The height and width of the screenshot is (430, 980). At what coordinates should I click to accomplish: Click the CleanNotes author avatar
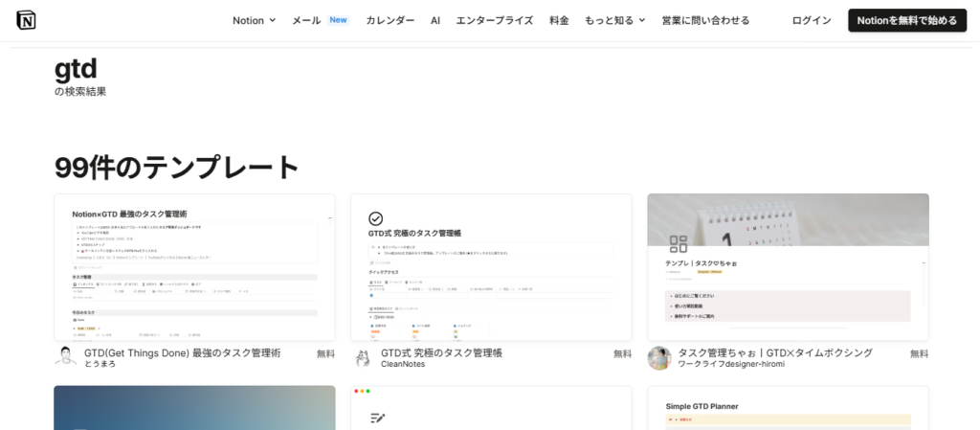pyautogui.click(x=363, y=358)
